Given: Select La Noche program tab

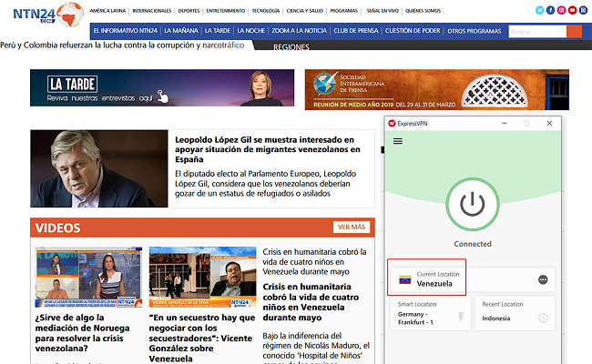Looking at the screenshot, I should [251, 31].
